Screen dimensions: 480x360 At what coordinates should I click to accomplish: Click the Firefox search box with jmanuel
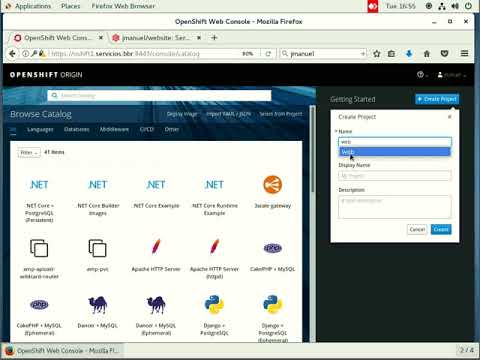[323, 54]
